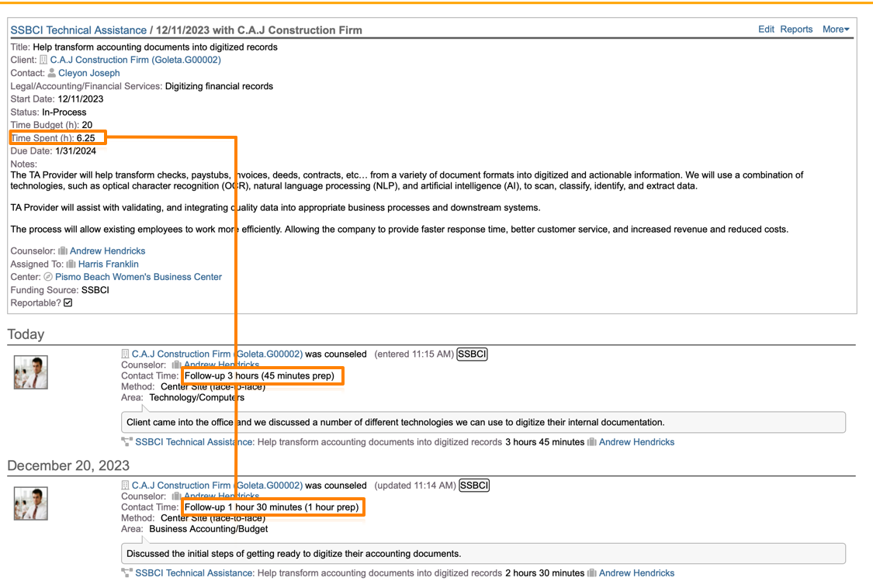Toggle the Reportable checkbox
Image resolution: width=873 pixels, height=588 pixels.
pos(68,303)
